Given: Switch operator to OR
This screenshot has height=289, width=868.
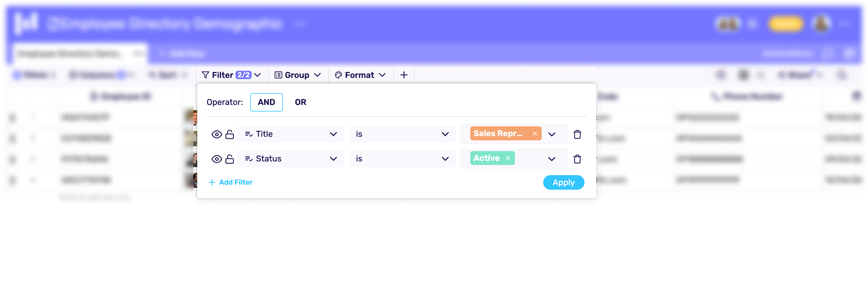Looking at the screenshot, I should coord(300,102).
